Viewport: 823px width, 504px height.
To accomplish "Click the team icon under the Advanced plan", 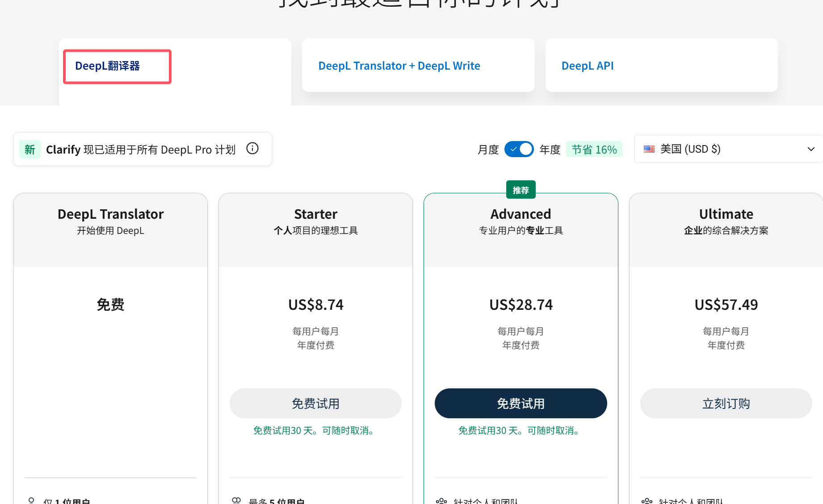I will pyautogui.click(x=441, y=501).
